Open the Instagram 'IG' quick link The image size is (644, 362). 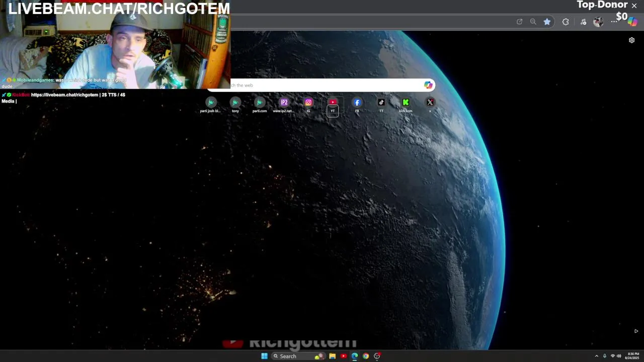click(308, 105)
